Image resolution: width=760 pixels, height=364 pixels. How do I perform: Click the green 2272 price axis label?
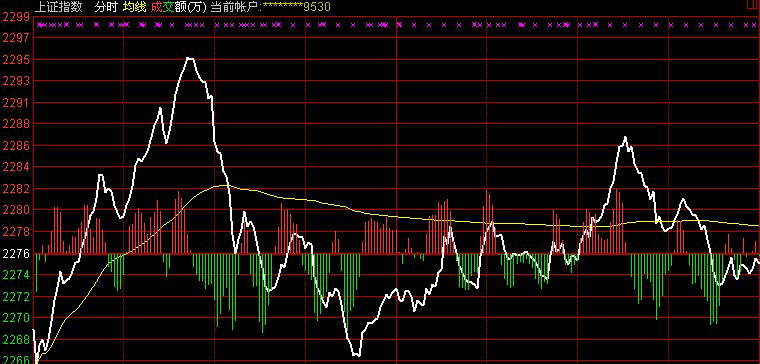tap(16, 296)
